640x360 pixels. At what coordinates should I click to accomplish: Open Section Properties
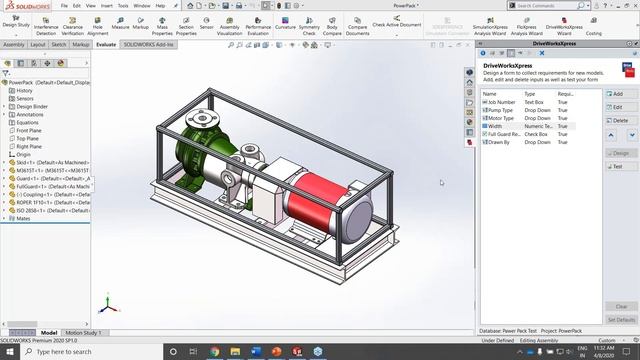(x=186, y=26)
